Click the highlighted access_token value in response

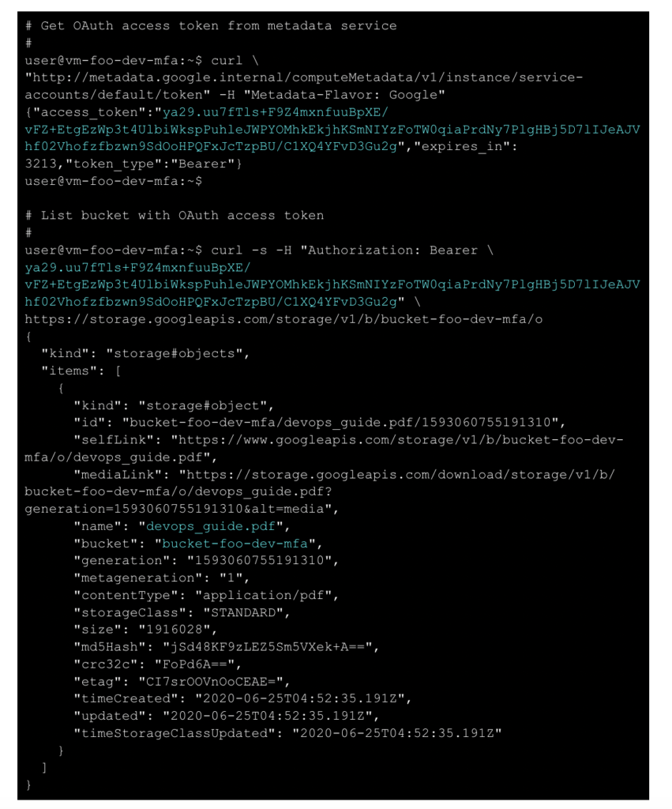(x=332, y=130)
